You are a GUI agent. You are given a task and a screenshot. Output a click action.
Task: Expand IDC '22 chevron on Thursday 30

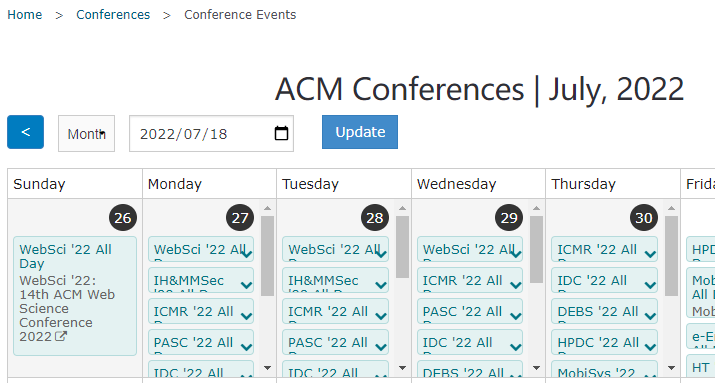(x=650, y=285)
